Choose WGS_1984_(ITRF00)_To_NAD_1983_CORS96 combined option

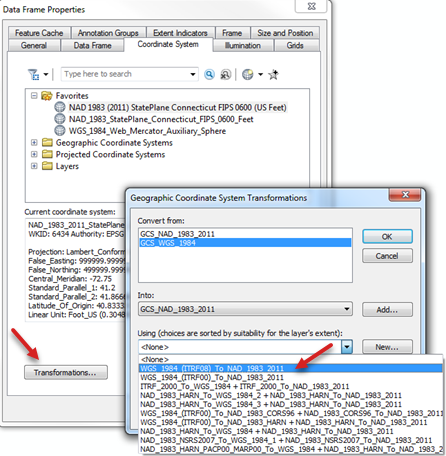point(291,413)
